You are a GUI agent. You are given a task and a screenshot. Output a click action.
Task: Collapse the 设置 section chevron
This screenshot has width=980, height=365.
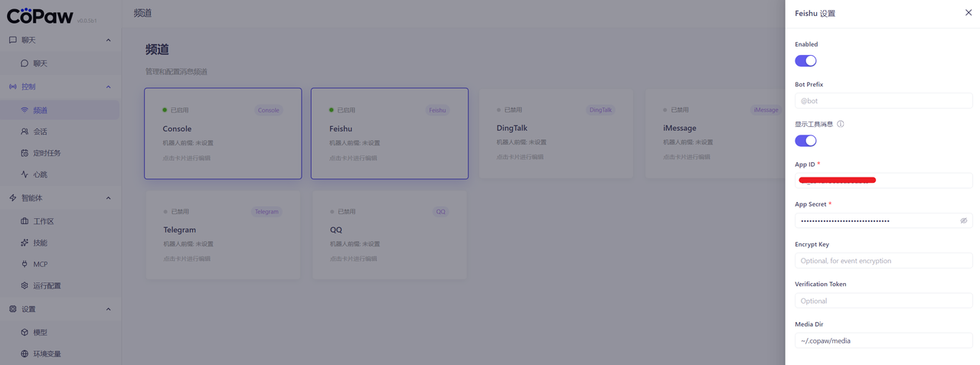tap(108, 309)
